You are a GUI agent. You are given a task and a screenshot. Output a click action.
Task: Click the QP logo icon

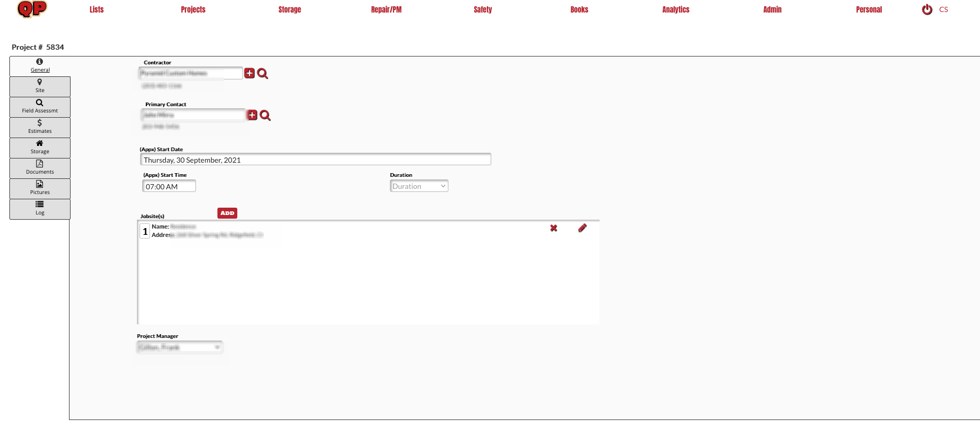click(32, 9)
